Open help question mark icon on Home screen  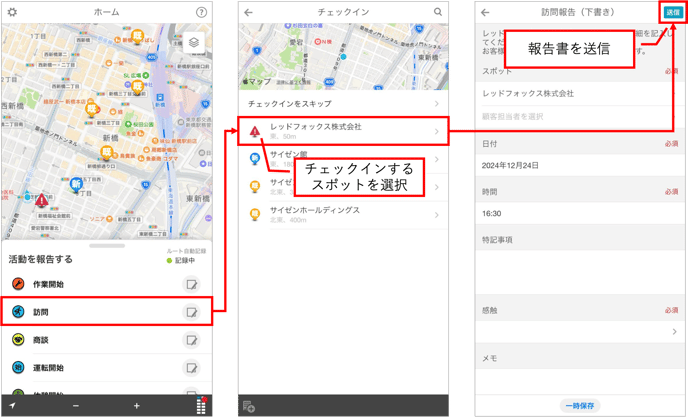tap(201, 12)
